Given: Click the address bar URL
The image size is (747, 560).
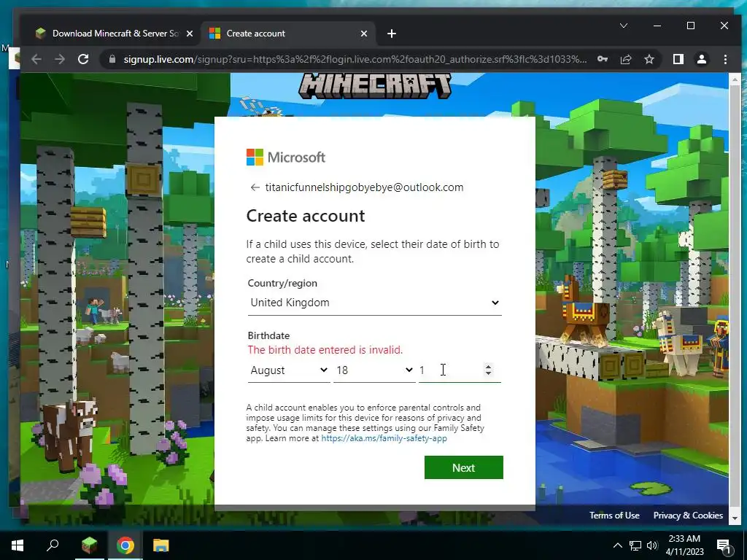Looking at the screenshot, I should click(355, 60).
